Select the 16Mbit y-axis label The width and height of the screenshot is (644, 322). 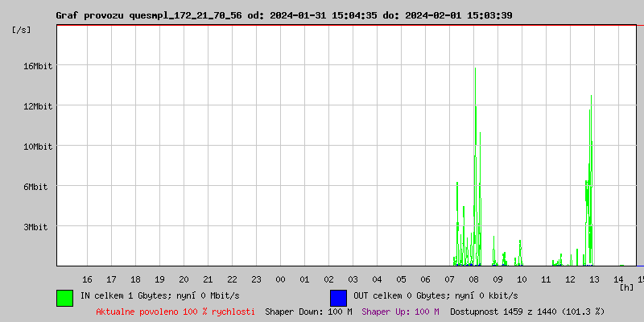click(37, 66)
